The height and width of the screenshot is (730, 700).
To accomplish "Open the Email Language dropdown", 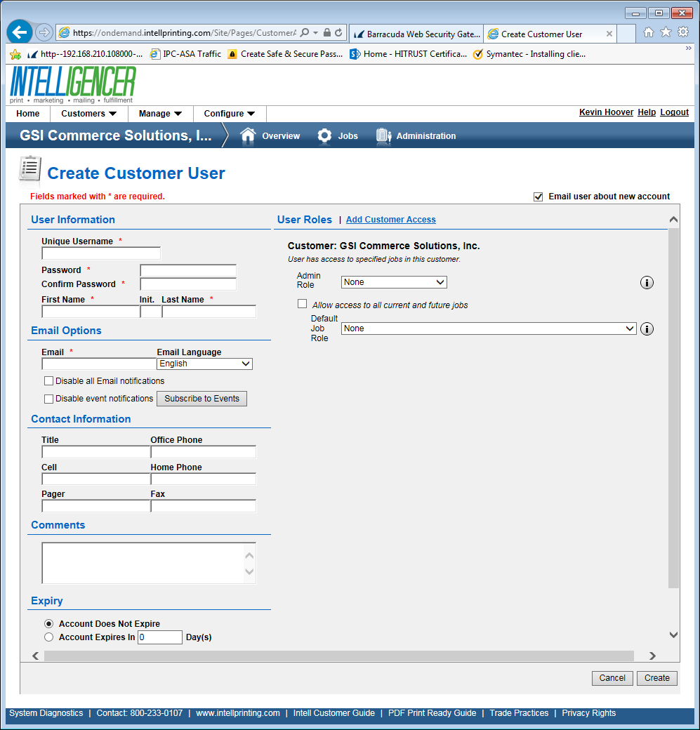I will pyautogui.click(x=204, y=364).
